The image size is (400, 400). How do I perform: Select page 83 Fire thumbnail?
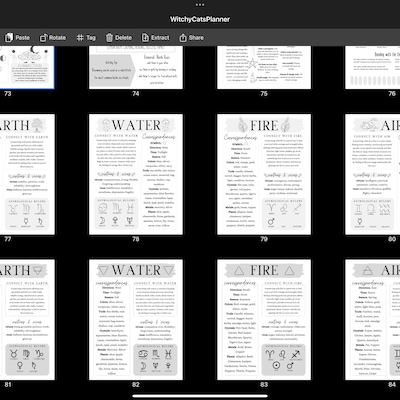[x=264, y=320]
